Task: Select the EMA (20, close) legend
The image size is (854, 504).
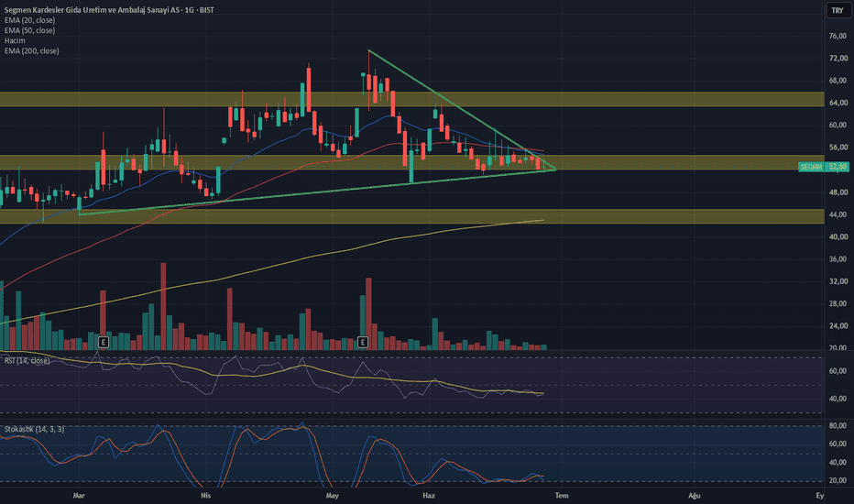Action: (29, 20)
